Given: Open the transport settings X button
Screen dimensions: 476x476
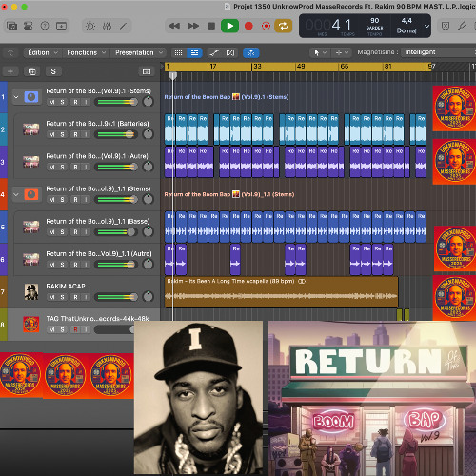Looking at the screenshot, I should coord(446,26).
